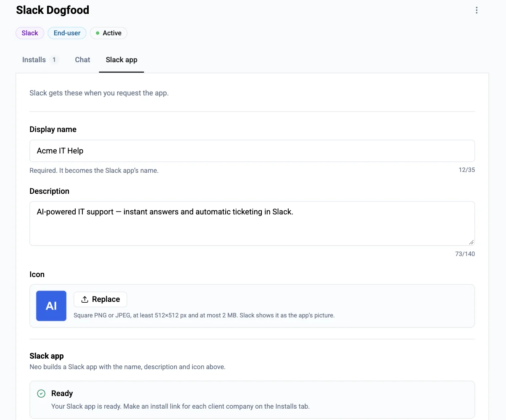The width and height of the screenshot is (506, 420).
Task: Click the Slack Dogfood page title
Action: click(53, 10)
